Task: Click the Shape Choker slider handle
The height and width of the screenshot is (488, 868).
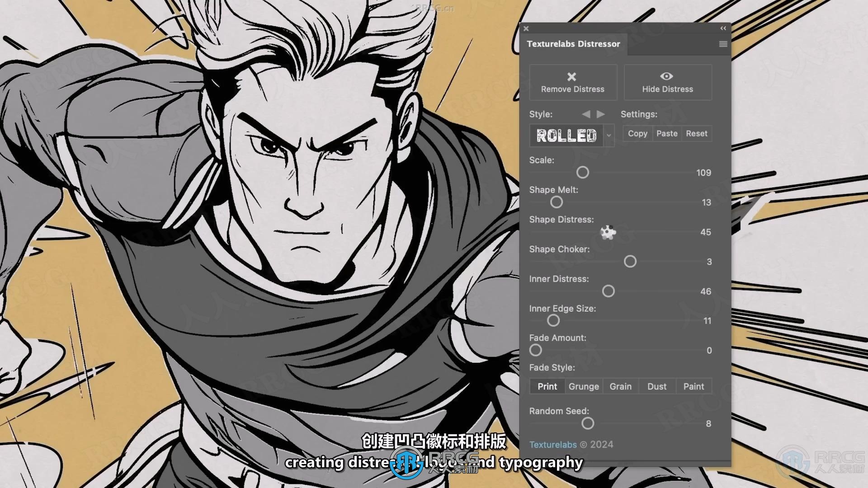Action: (630, 261)
